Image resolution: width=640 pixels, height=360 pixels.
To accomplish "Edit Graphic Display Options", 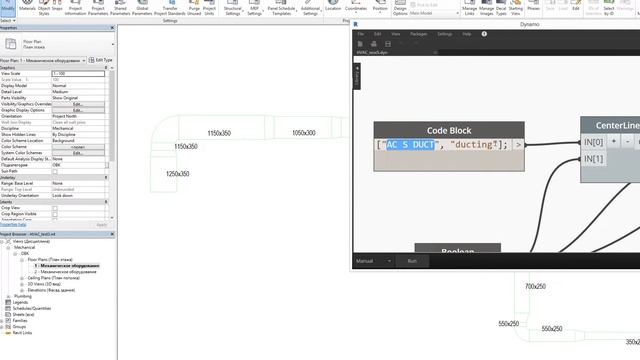I will coord(78,110).
